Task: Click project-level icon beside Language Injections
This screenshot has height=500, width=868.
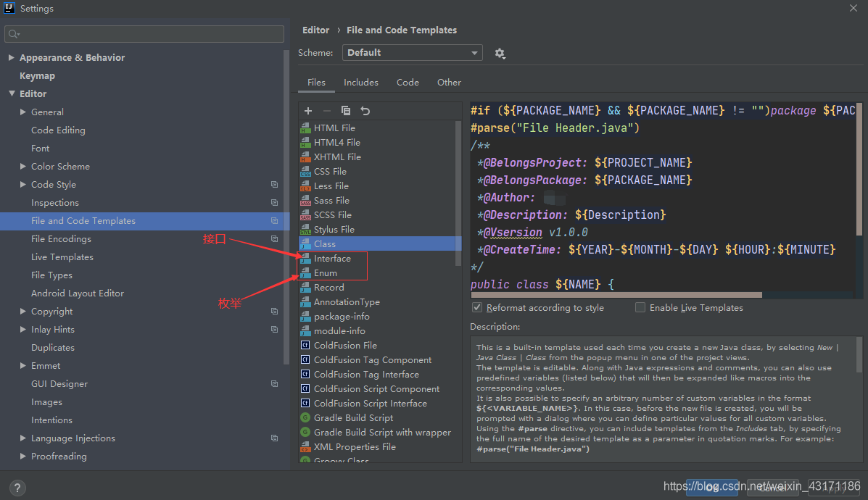Action: tap(274, 438)
